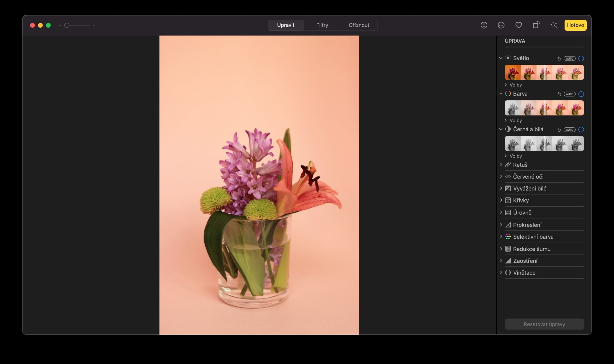Click AUTO next to Barva

pos(570,94)
